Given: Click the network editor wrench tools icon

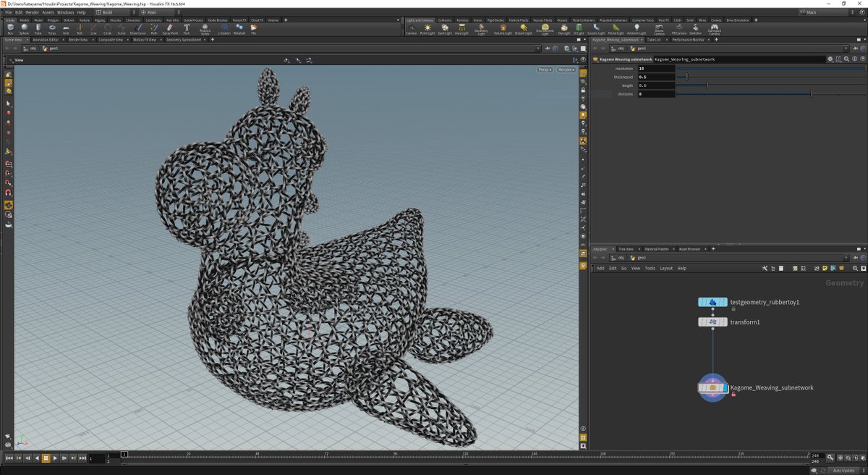Looking at the screenshot, I should 765,268.
